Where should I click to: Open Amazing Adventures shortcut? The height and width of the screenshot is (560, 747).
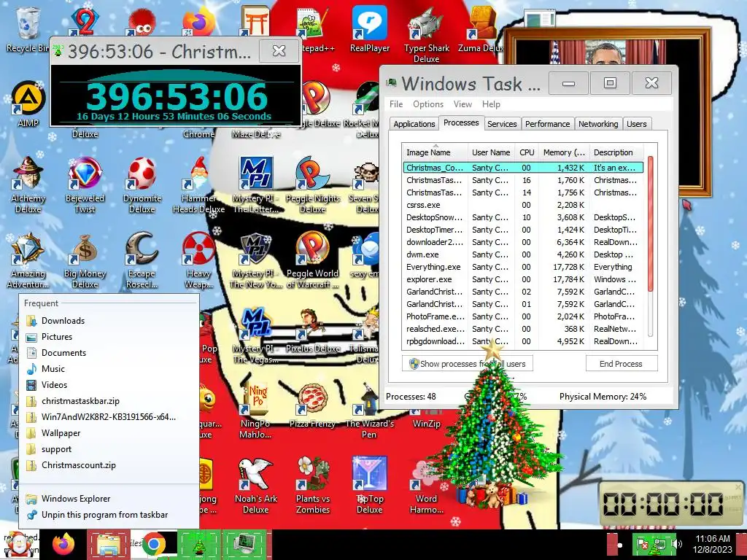coord(28,260)
